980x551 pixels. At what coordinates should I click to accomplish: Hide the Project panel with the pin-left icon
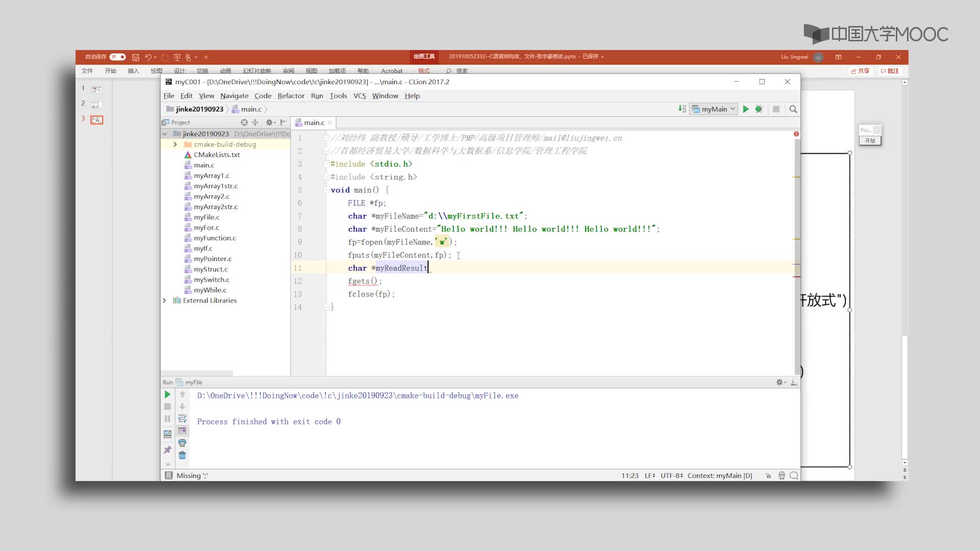[x=283, y=122]
